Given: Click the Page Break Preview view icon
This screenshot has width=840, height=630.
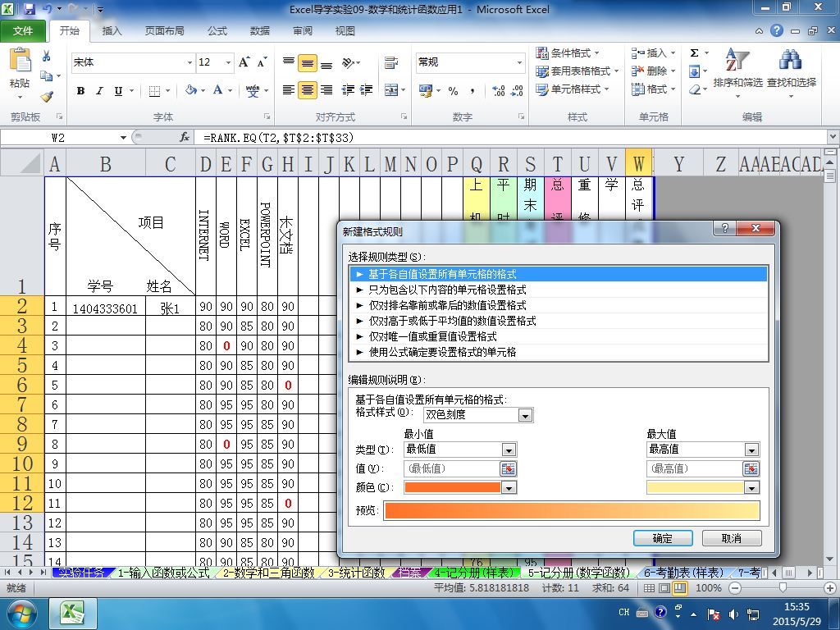Looking at the screenshot, I should click(680, 587).
